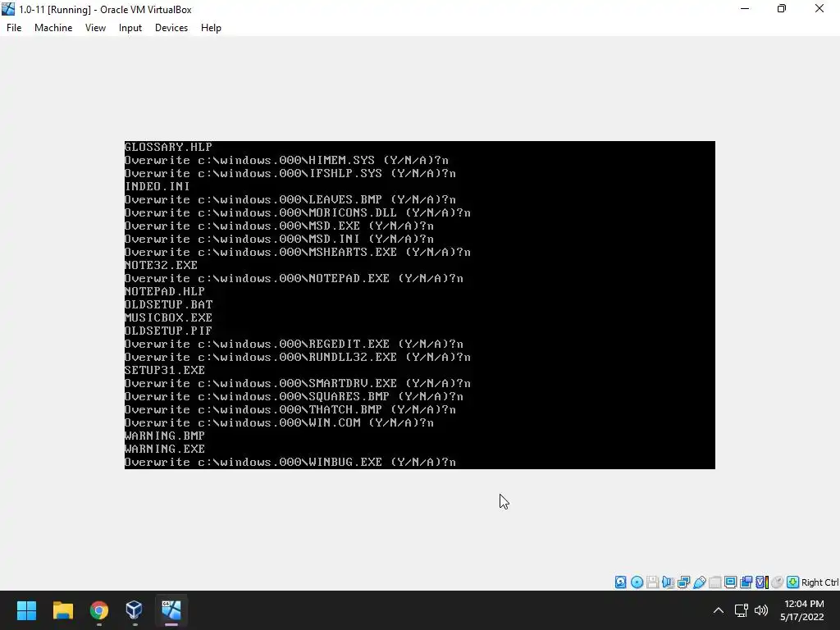The width and height of the screenshot is (840, 630).
Task: Click the NOTE32.EXE line
Action: pos(161,265)
